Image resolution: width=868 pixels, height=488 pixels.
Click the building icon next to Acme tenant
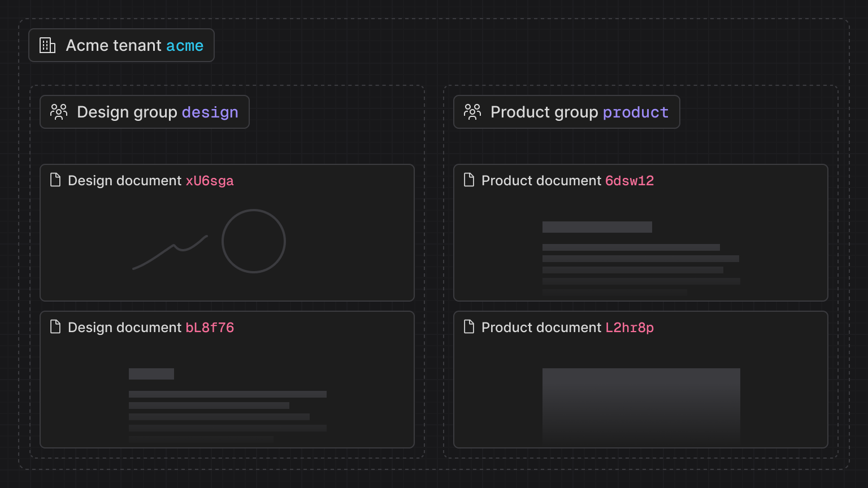tap(47, 45)
